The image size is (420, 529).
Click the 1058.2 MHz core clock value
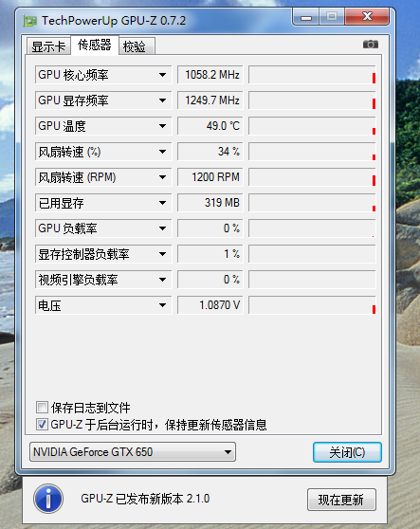210,75
